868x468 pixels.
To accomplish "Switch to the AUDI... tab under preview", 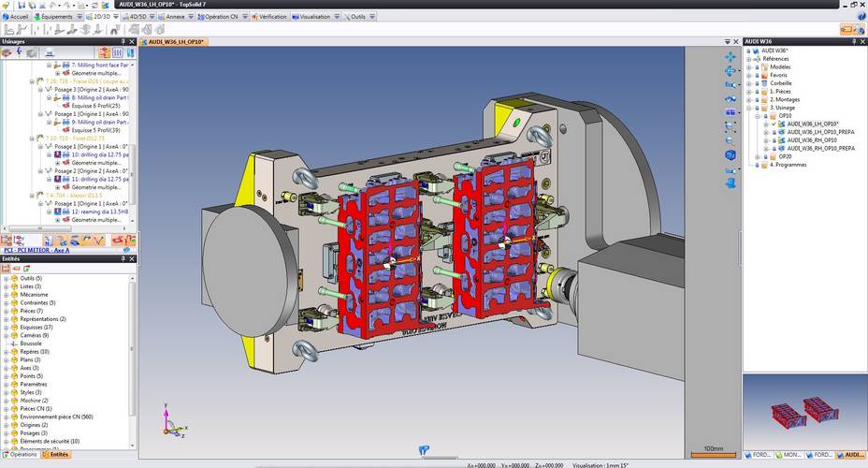I will point(851,455).
